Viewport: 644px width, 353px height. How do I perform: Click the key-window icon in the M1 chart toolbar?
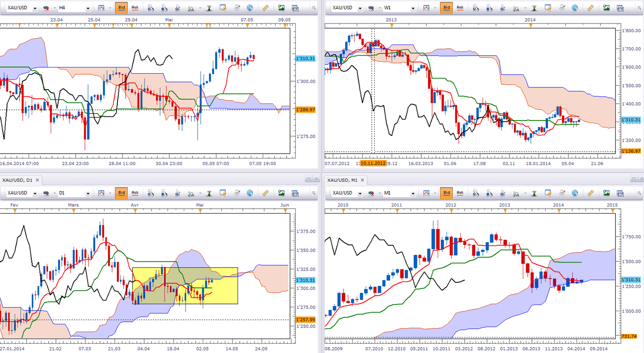[x=548, y=193]
